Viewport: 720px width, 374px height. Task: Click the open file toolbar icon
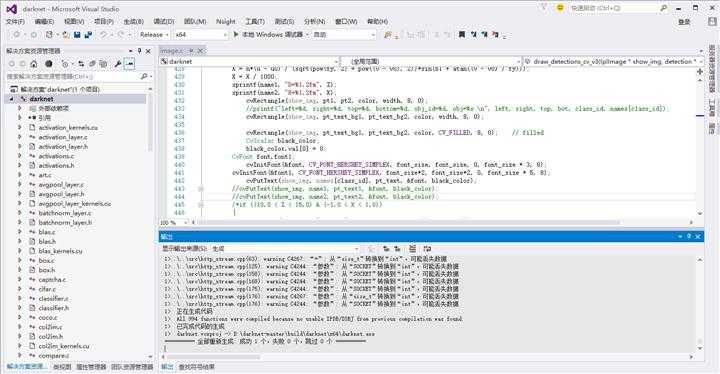coord(66,34)
